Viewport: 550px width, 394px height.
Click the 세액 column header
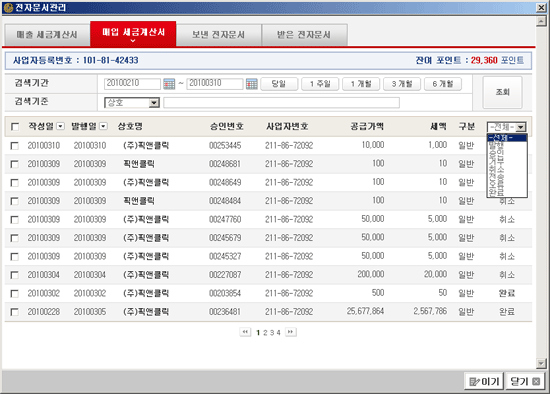click(x=438, y=126)
